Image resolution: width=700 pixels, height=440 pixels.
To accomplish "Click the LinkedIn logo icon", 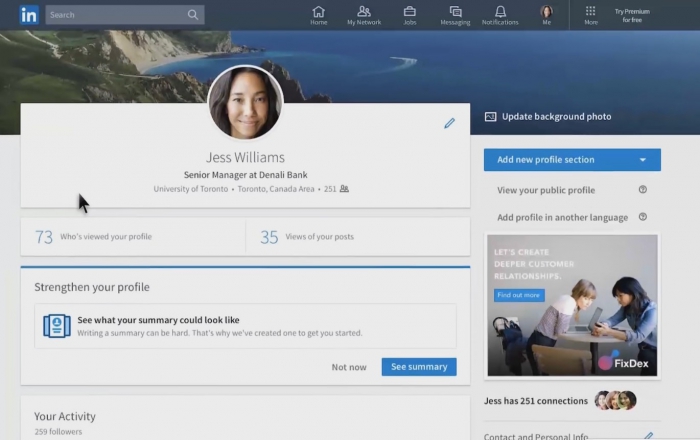I will point(29,15).
